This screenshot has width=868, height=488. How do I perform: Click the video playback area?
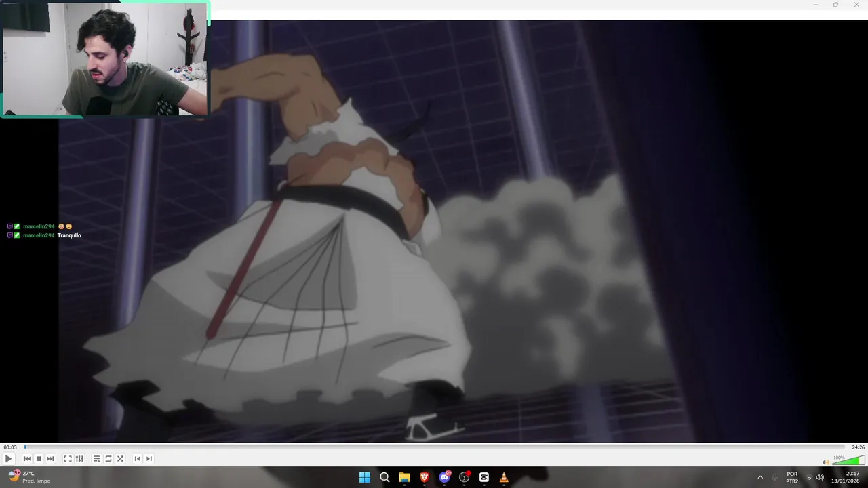[x=434, y=230]
